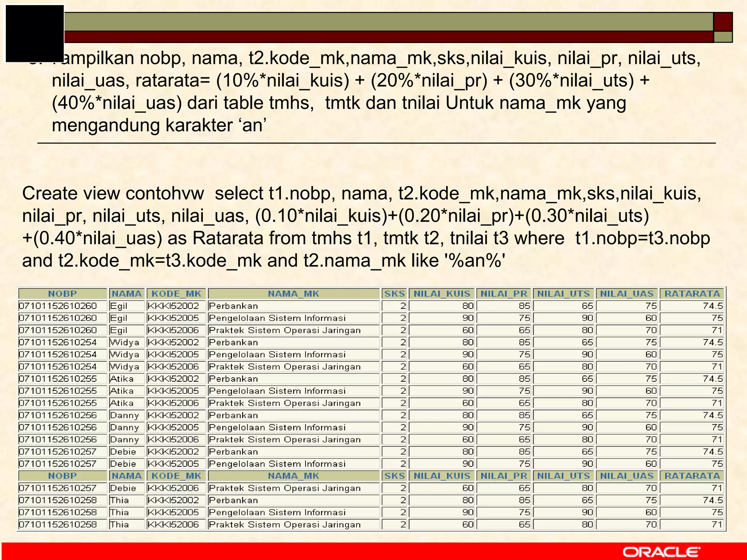Select the KODE_MK header in the repeated lower header row
Viewport: 747px width, 560px height.
point(176,476)
